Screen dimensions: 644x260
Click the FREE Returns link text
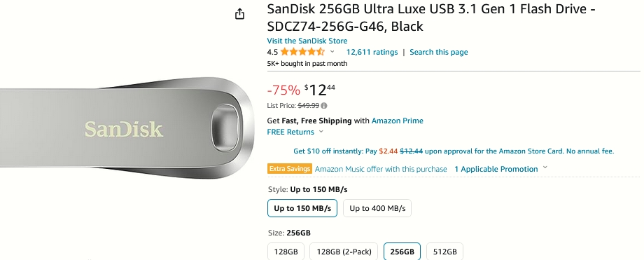coord(290,132)
